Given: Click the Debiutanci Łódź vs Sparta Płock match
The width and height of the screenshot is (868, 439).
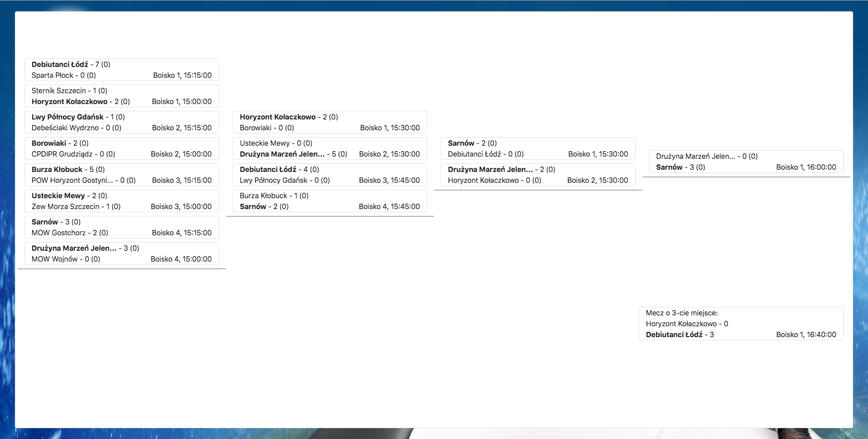Looking at the screenshot, I should [x=122, y=70].
